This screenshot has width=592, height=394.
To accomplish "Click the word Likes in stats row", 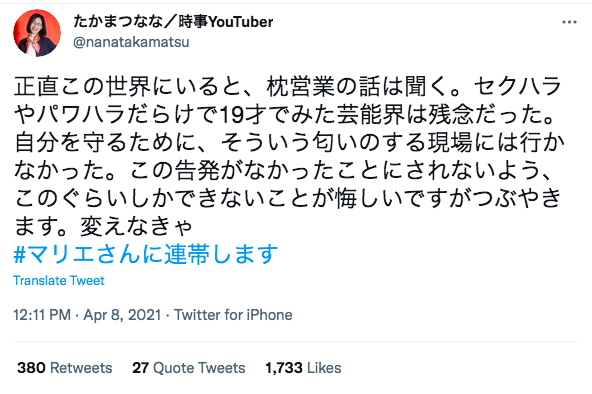I will (324, 368).
